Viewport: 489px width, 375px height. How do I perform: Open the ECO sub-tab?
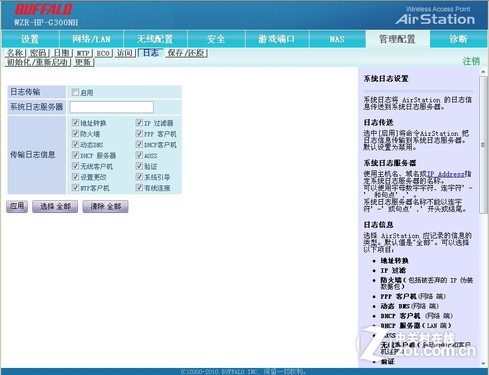pyautogui.click(x=103, y=53)
